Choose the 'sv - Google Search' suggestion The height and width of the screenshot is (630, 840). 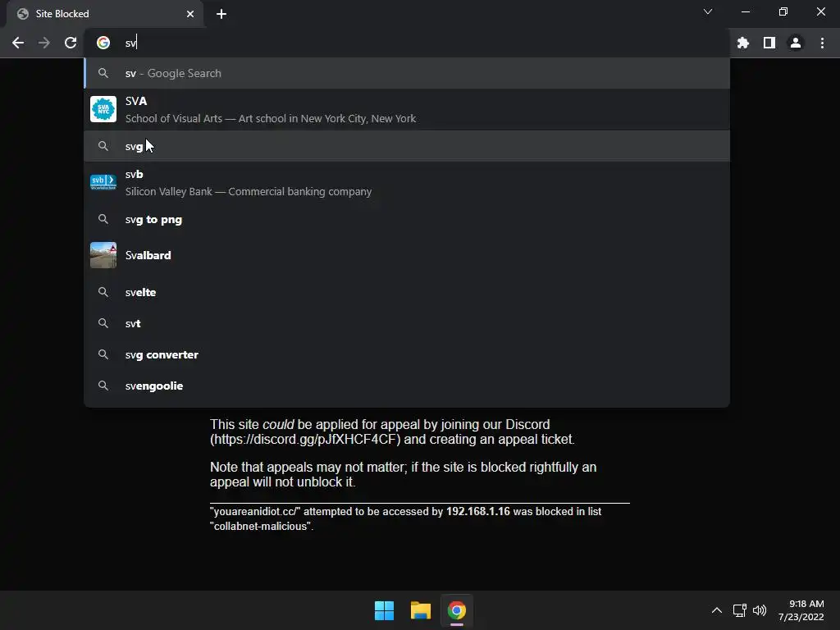pyautogui.click(x=407, y=73)
